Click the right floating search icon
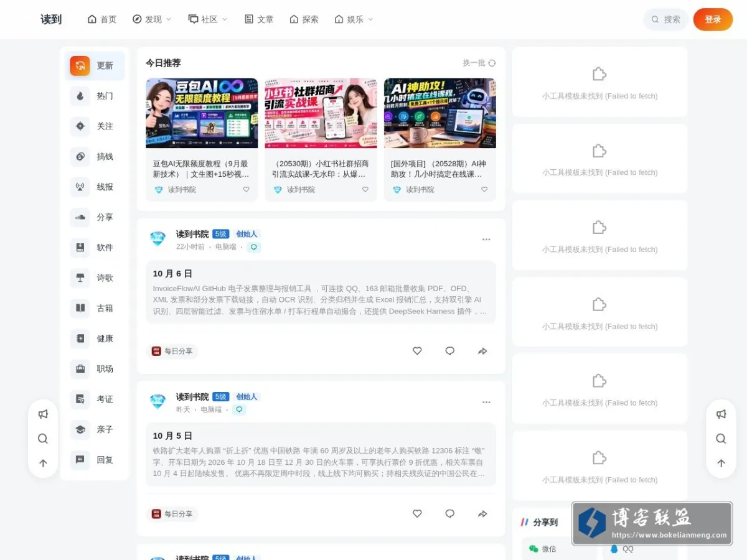 click(x=721, y=439)
